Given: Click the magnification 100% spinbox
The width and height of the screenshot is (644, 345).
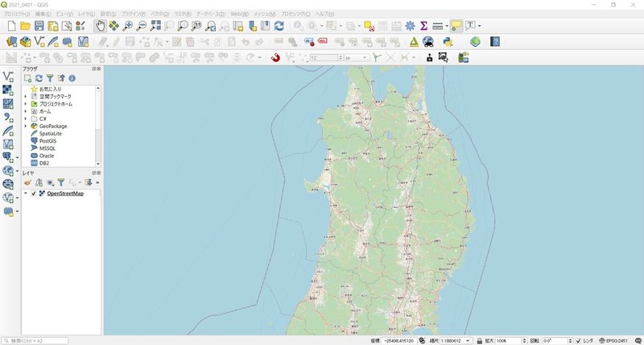Looking at the screenshot, I should coord(511,341).
